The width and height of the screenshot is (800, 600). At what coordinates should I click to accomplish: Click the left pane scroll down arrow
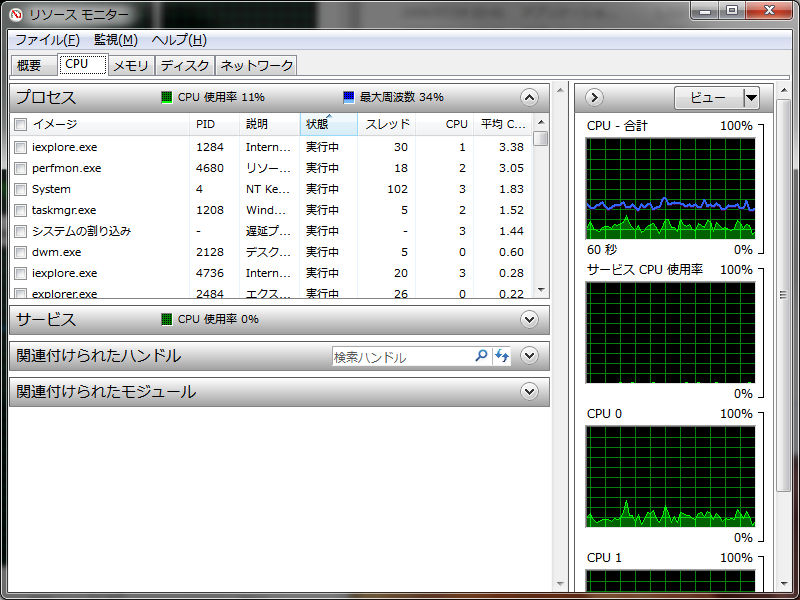[x=561, y=584]
